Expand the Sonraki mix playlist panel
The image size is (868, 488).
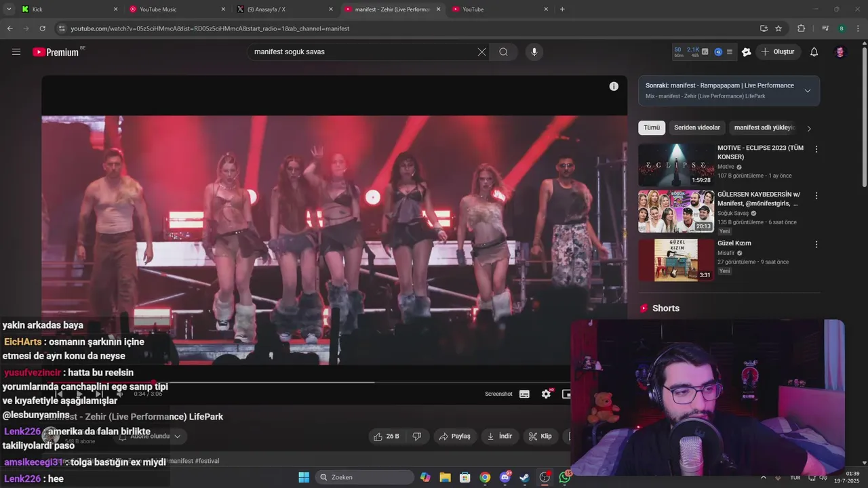click(x=808, y=91)
